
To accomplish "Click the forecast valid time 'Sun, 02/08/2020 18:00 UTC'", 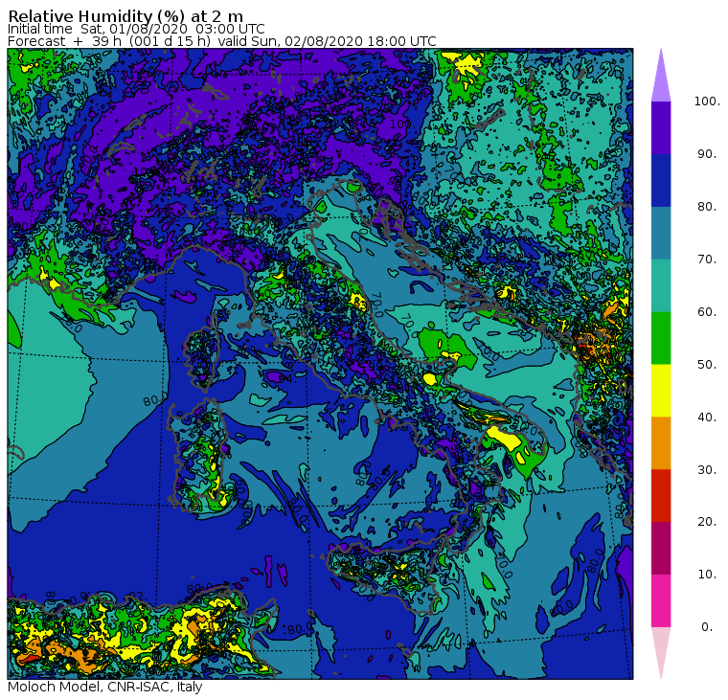I will pyautogui.click(x=344, y=41).
